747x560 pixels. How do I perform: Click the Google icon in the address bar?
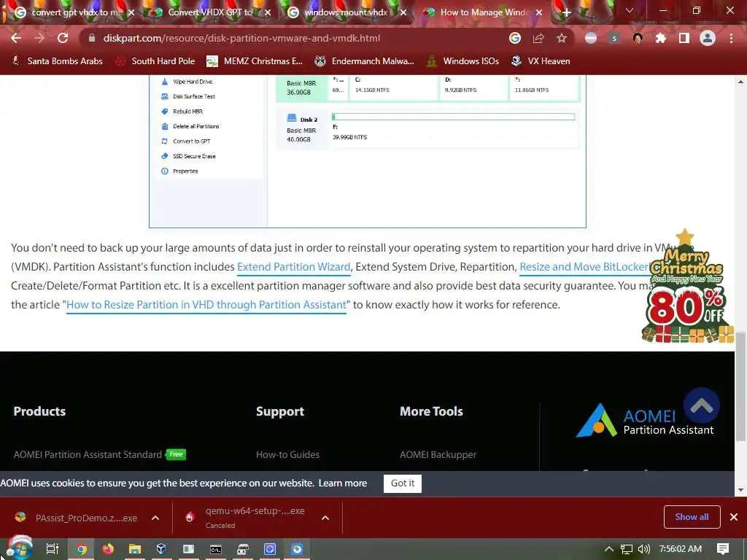pos(514,38)
